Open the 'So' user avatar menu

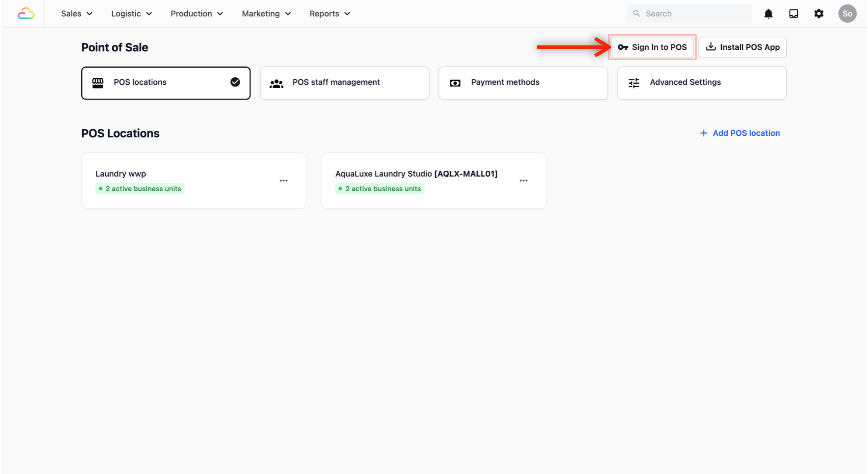tap(847, 14)
